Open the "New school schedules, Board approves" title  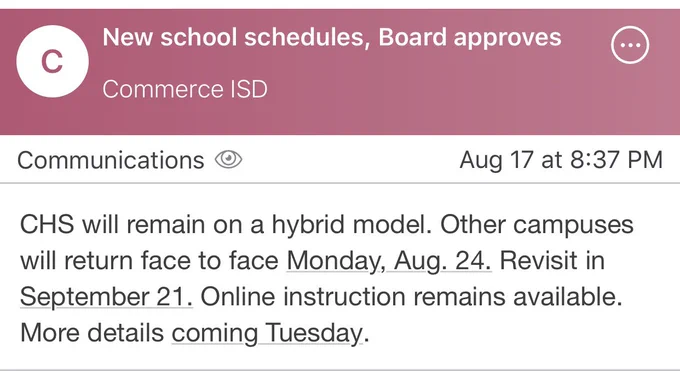332,37
